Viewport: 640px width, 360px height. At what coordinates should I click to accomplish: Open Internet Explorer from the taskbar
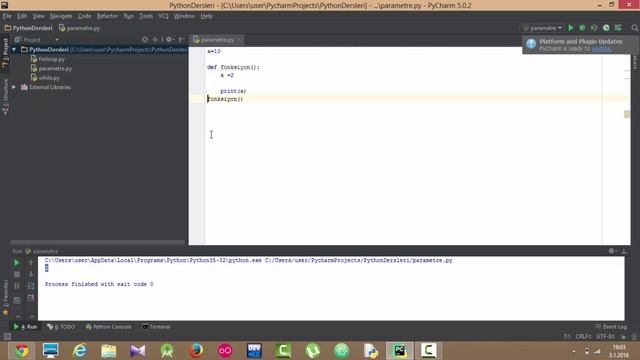tap(80, 351)
